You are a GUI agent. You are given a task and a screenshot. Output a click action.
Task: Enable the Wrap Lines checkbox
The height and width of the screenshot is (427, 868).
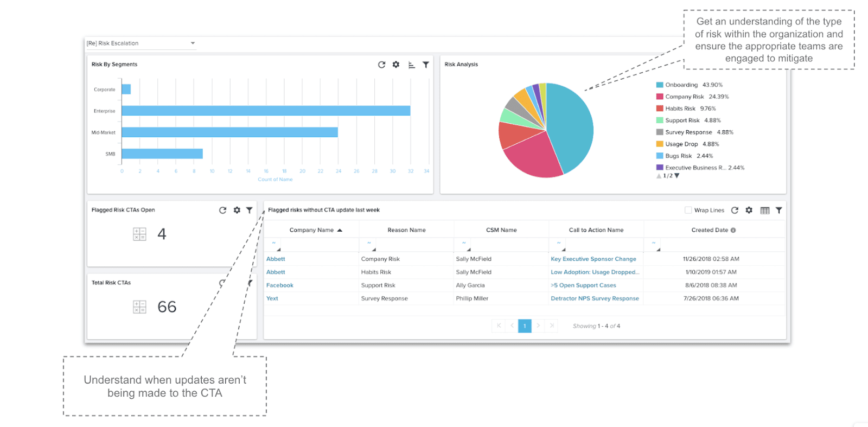coord(688,210)
